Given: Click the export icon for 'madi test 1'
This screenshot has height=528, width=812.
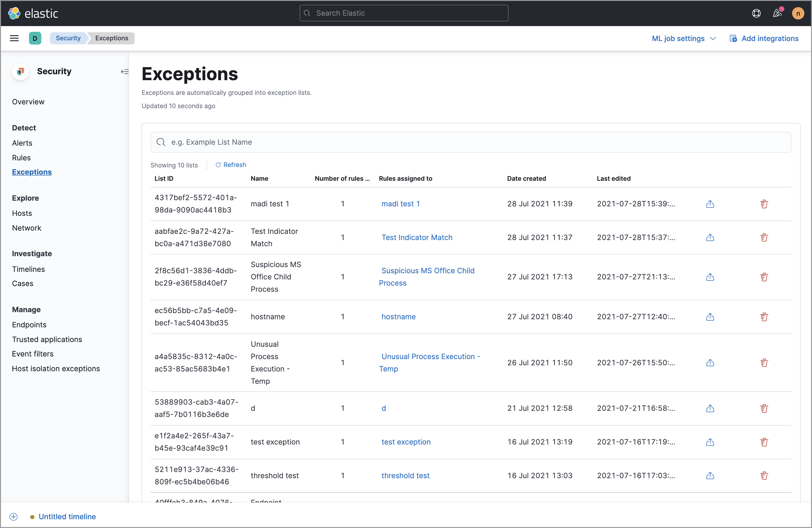Looking at the screenshot, I should coord(710,203).
